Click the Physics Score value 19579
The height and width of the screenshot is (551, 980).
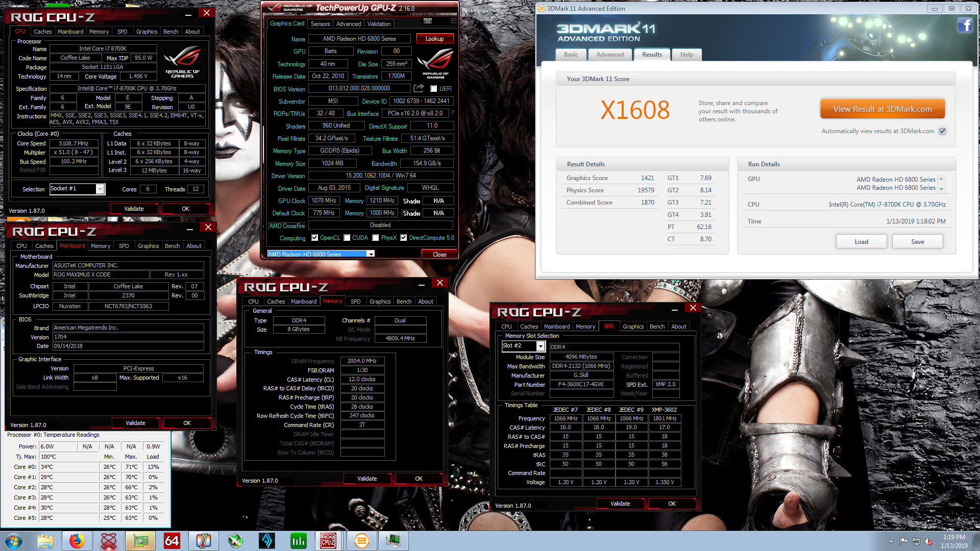click(x=646, y=190)
